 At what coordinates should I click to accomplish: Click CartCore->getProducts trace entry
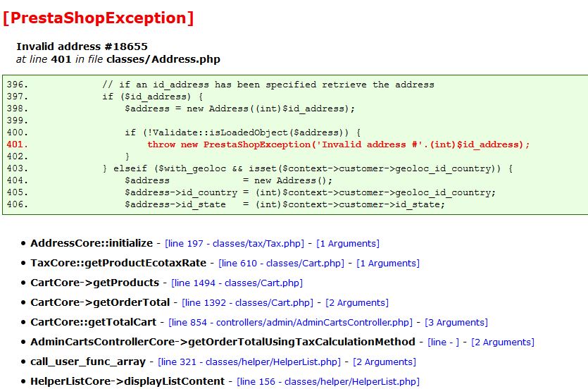click(x=94, y=283)
